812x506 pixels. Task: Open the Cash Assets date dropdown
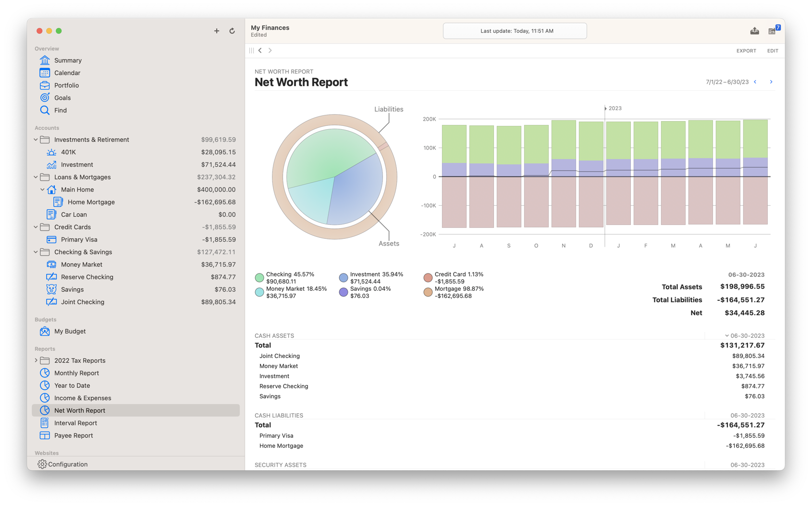click(x=744, y=335)
